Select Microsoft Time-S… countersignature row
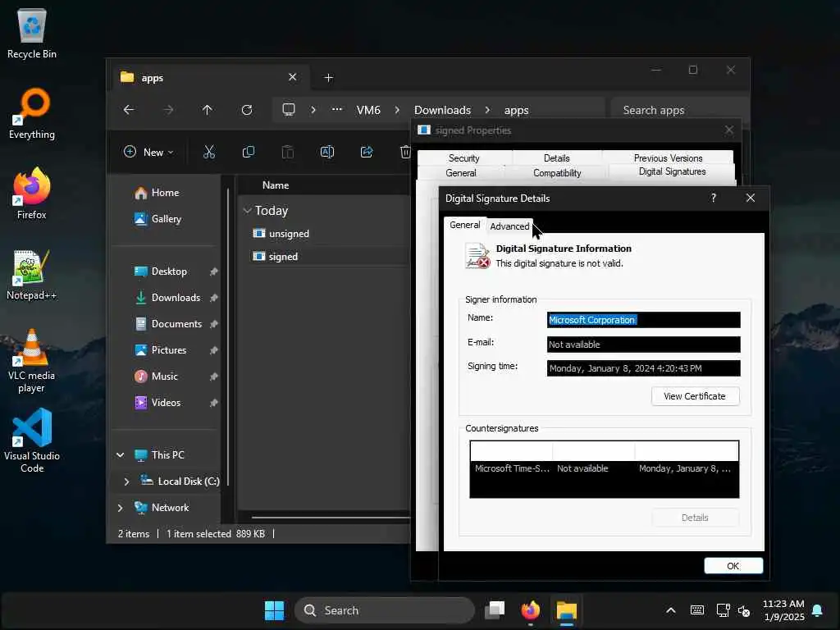The height and width of the screenshot is (630, 840). [605, 468]
